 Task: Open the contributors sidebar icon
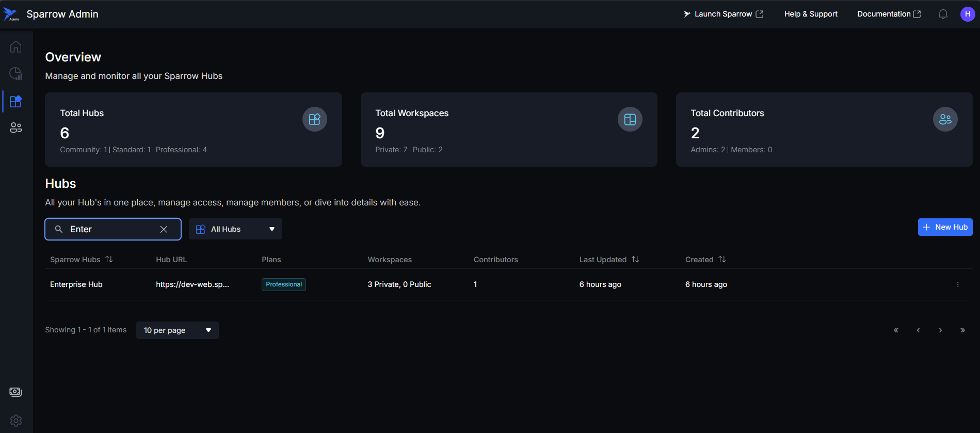[x=16, y=128]
